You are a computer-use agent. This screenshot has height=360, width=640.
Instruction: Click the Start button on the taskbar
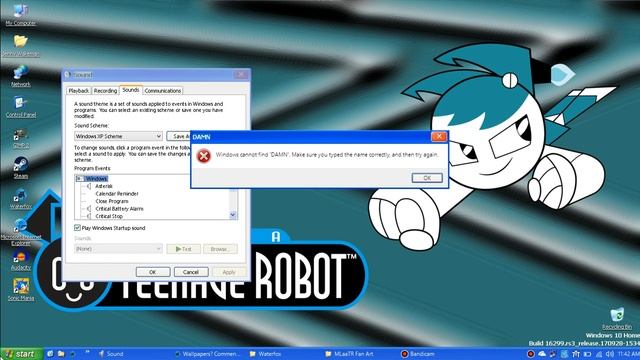[21, 353]
